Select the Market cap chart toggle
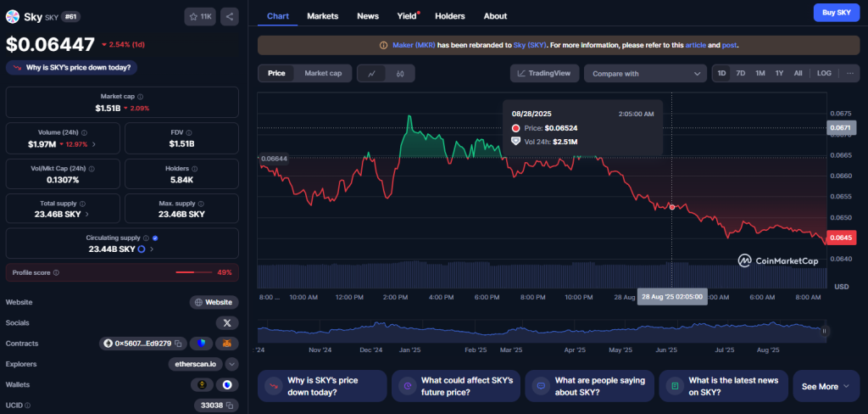The image size is (868, 414). point(323,74)
